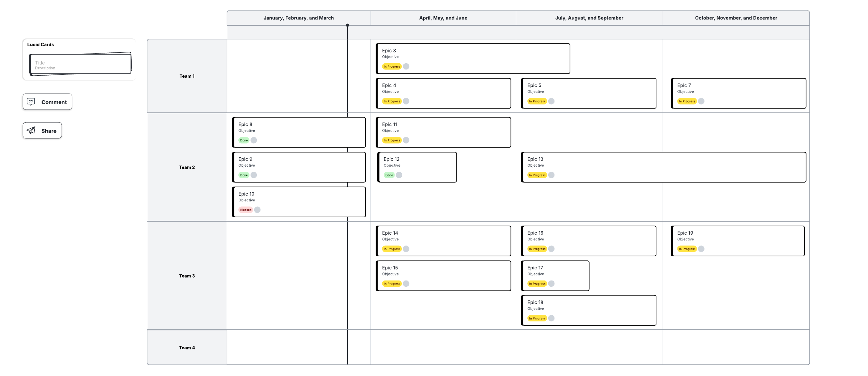Click the Epic 16 card title
Screen dimensions: 868x376
point(535,233)
